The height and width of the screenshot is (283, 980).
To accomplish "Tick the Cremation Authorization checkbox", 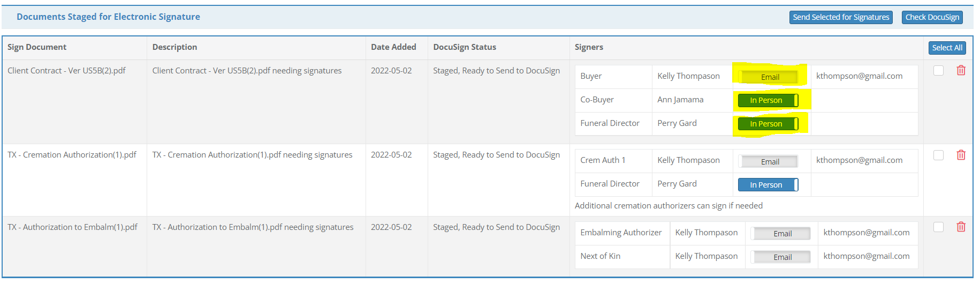I will tap(938, 155).
